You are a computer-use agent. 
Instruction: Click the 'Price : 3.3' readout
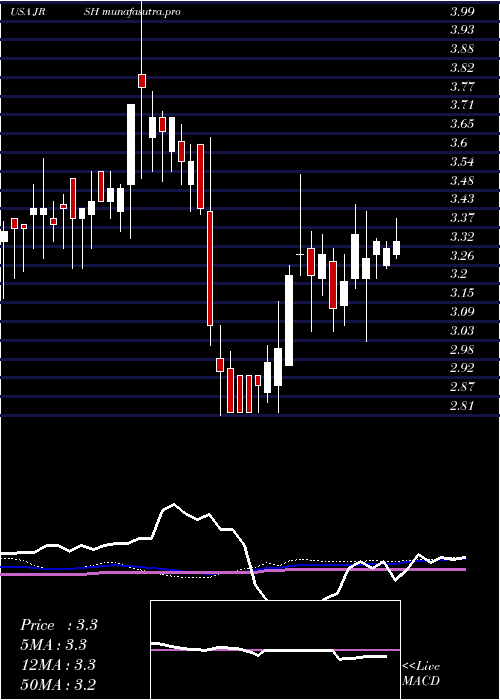(58, 625)
